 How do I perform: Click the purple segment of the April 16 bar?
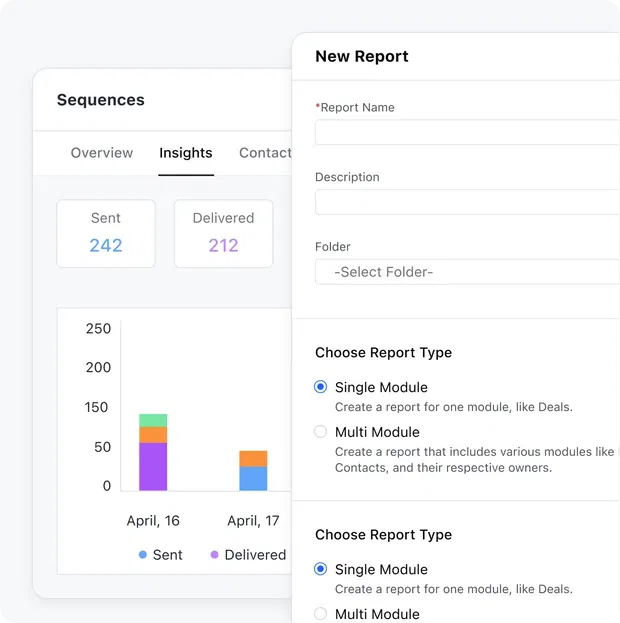click(x=153, y=466)
